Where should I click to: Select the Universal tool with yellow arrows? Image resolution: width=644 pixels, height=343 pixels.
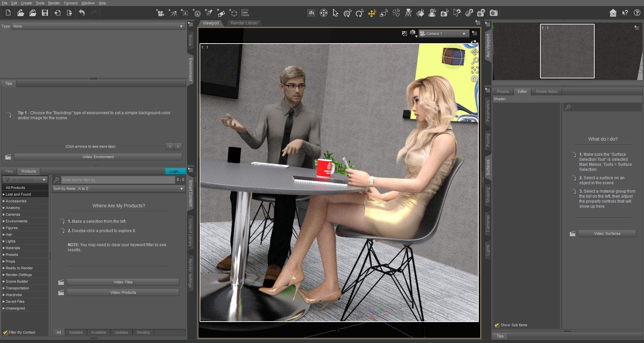click(x=372, y=13)
